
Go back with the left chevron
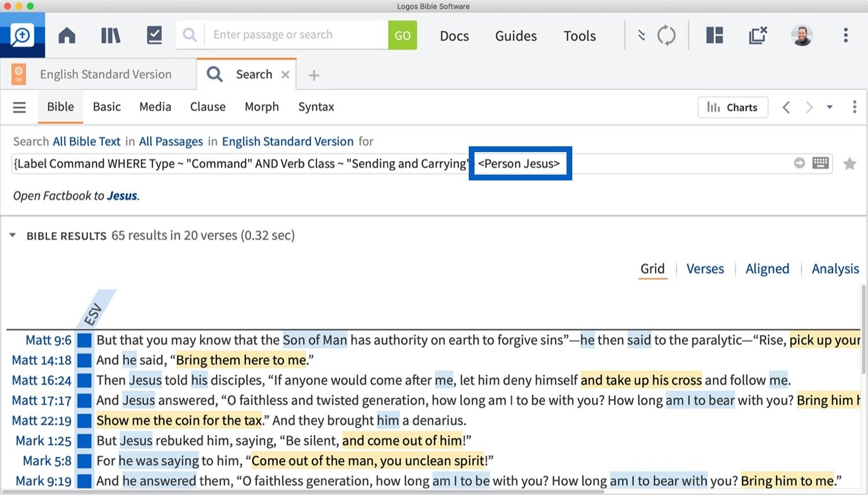tap(786, 108)
